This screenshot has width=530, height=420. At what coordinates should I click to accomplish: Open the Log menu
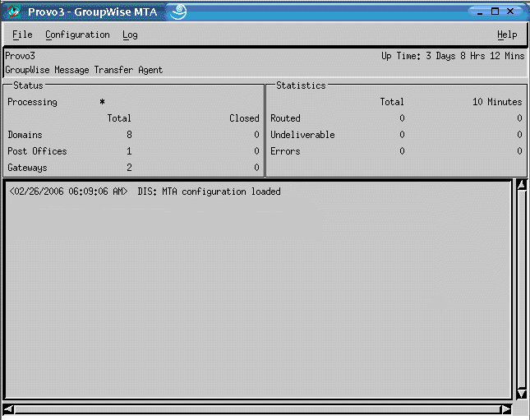pyautogui.click(x=130, y=35)
